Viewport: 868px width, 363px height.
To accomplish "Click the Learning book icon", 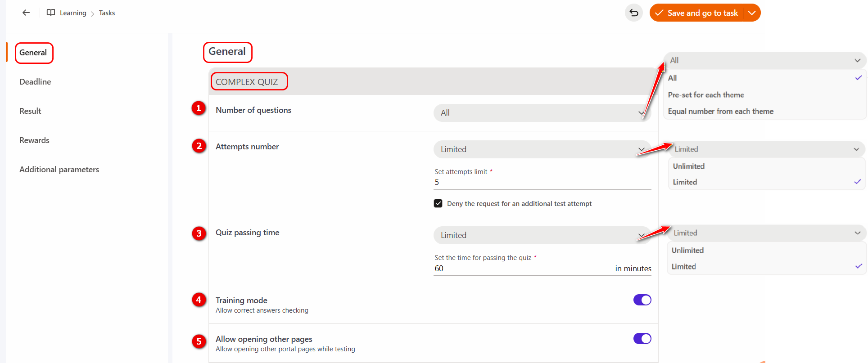I will [x=51, y=13].
